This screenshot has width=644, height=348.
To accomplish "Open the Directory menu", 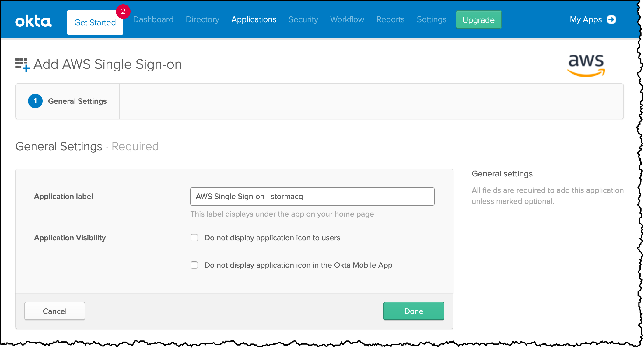I will click(x=202, y=19).
